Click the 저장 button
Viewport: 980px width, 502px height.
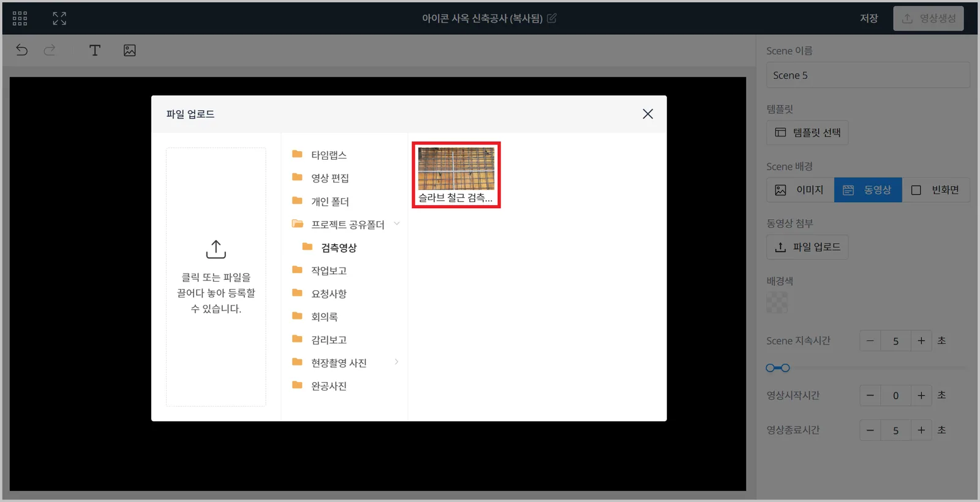click(x=869, y=18)
